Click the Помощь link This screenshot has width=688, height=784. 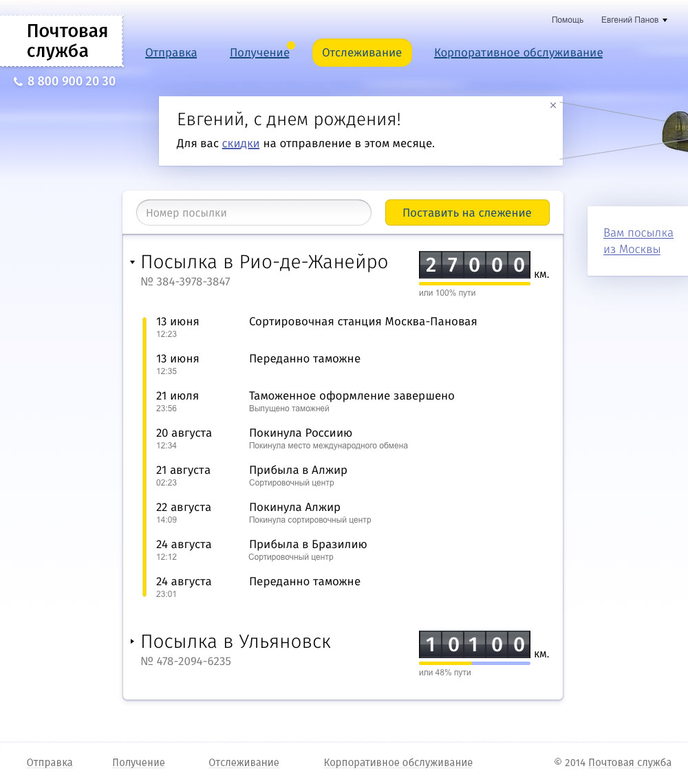coord(567,20)
